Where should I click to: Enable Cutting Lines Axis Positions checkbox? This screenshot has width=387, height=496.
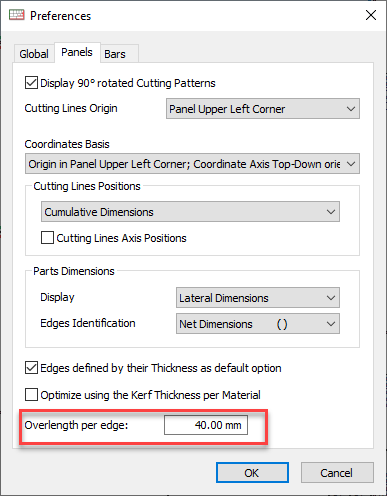click(x=47, y=238)
